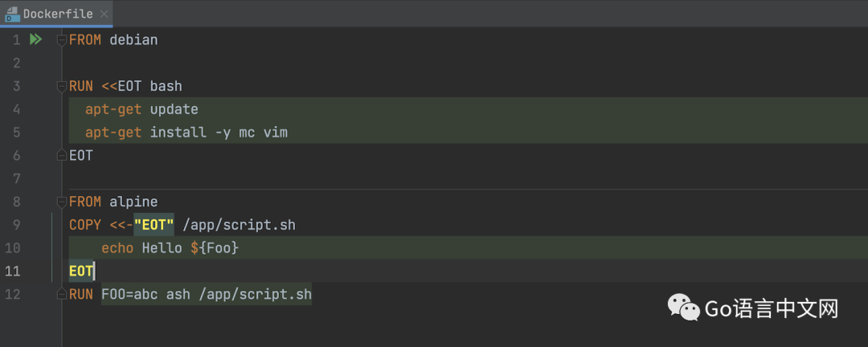Click line number 12 in gutter
Screen dimensions: 868x347
13,295
